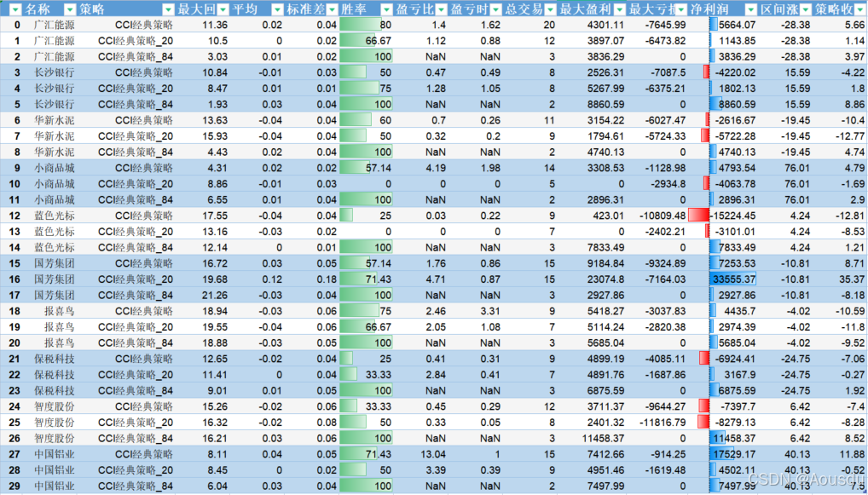Image resolution: width=868 pixels, height=495 pixels.
Task: Click max profit value 23074.8
Action: (x=605, y=279)
